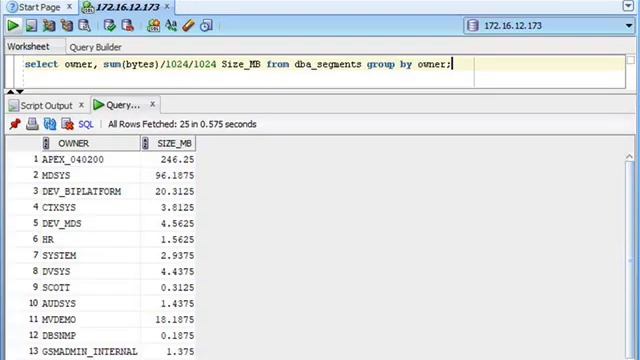Close the Start Page tab
The width and height of the screenshot is (640, 360).
click(69, 7)
